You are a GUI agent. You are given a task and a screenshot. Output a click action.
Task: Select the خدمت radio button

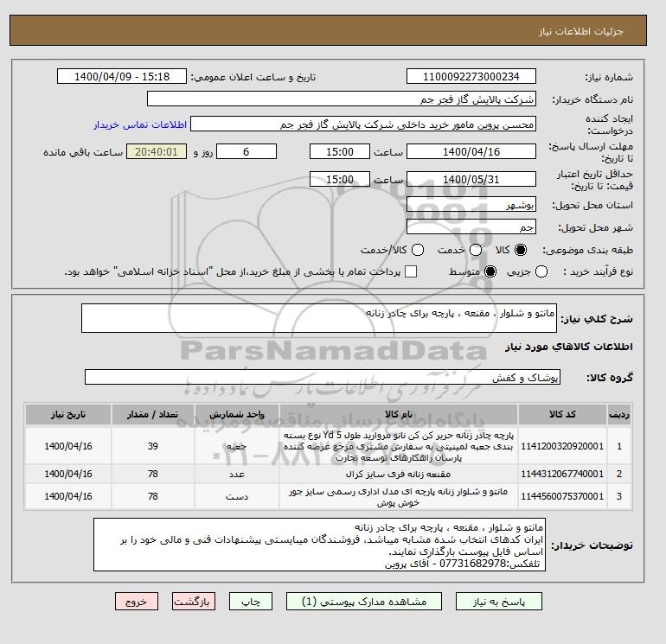[476, 250]
